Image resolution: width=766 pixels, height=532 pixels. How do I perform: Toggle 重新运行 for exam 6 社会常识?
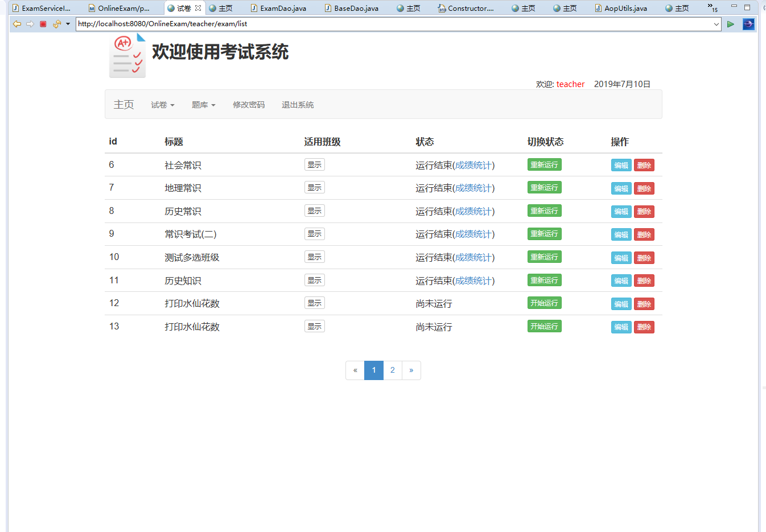pyautogui.click(x=544, y=164)
